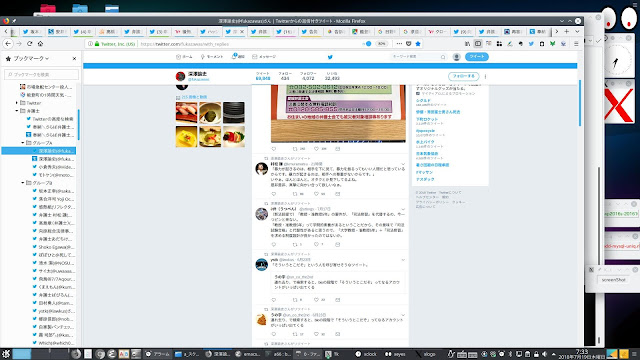Image resolution: width=640 pixels, height=360 pixels.
Task: Click the blue bookmark star in address bar
Action: tap(418, 44)
